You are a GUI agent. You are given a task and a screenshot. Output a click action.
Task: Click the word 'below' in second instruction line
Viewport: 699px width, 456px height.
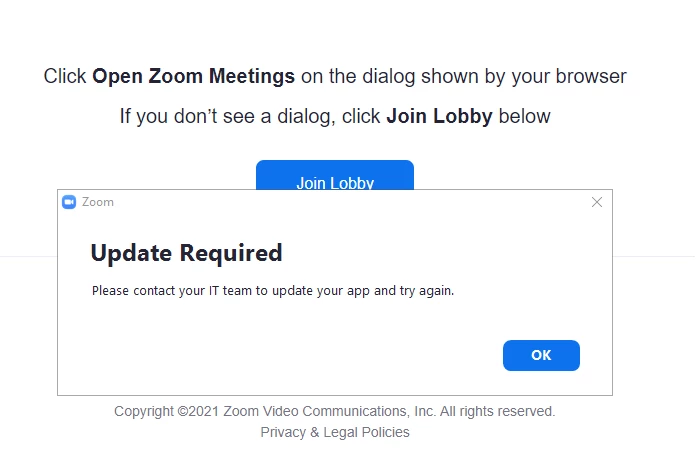[524, 116]
